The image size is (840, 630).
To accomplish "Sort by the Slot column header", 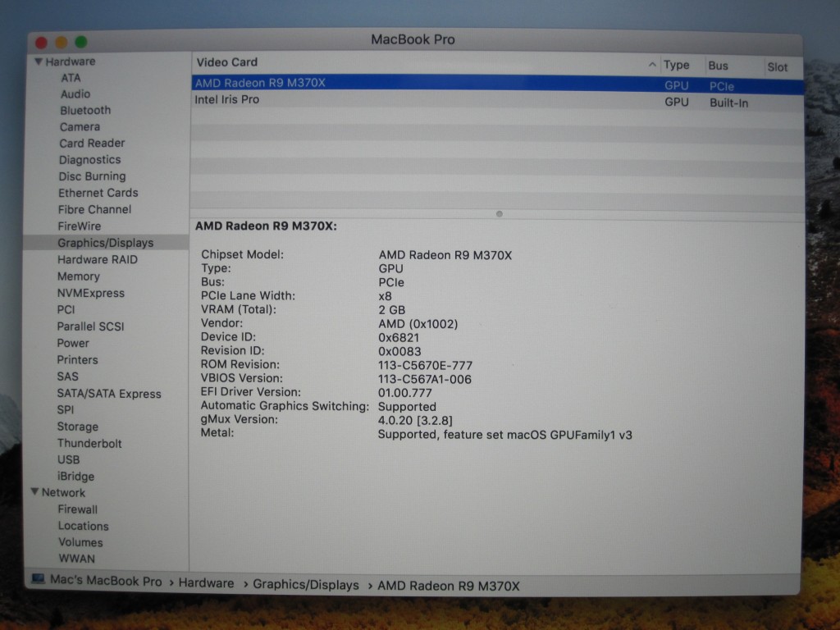I will (778, 67).
